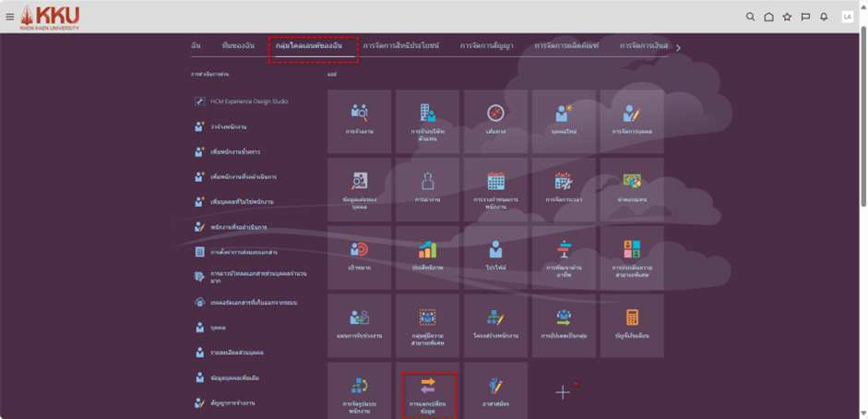This screenshot has width=868, height=419.
Task: Open the การแลกเปลี่ยนข้อมูล data exchange tile
Action: pos(427,391)
